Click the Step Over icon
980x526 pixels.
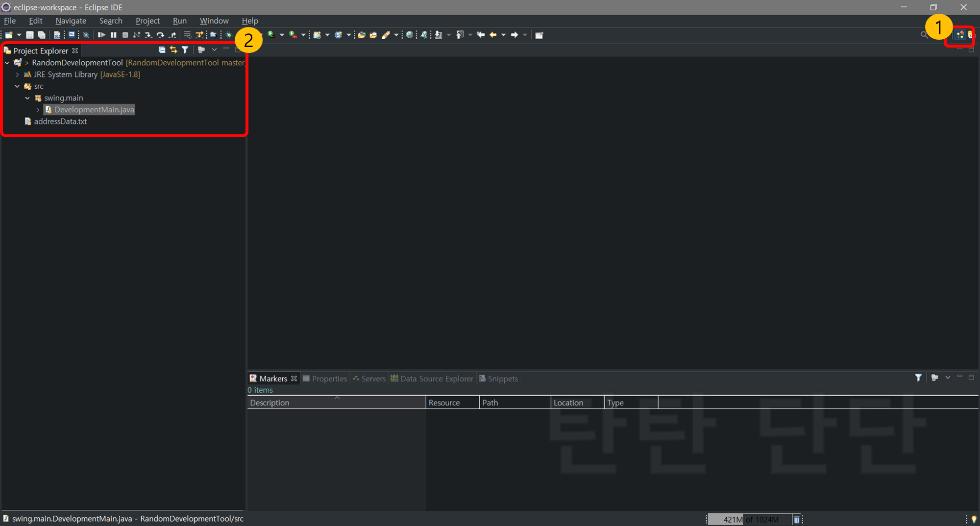tap(160, 35)
